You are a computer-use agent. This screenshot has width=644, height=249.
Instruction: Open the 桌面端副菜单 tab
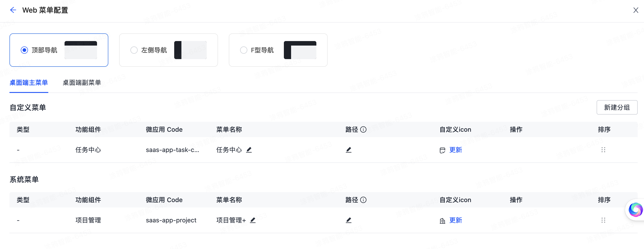click(x=82, y=83)
